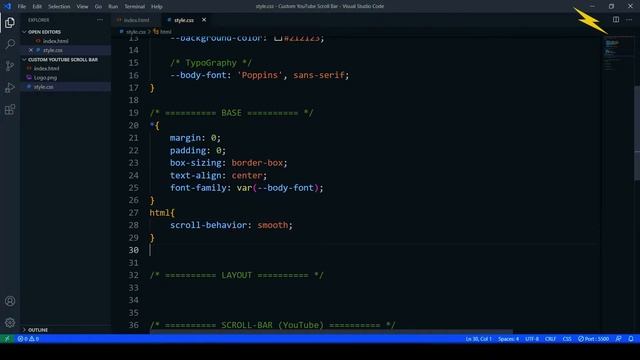640x360 pixels.
Task: Open index.html in project folder
Action: pyautogui.click(x=46, y=69)
